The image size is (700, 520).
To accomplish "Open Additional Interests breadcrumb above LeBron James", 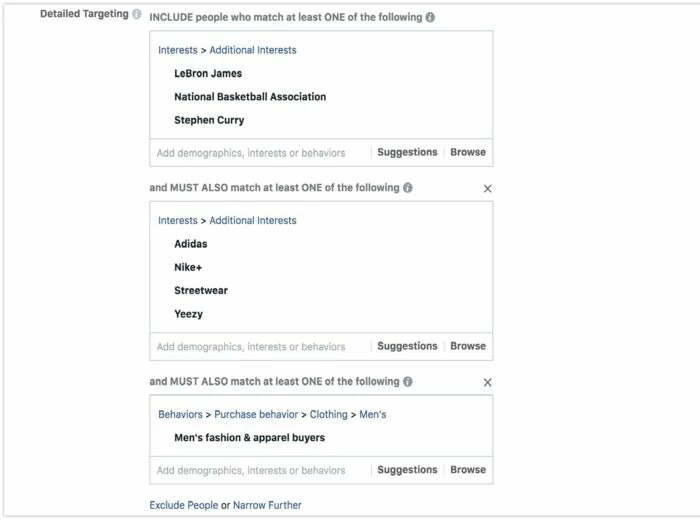I will 253,50.
